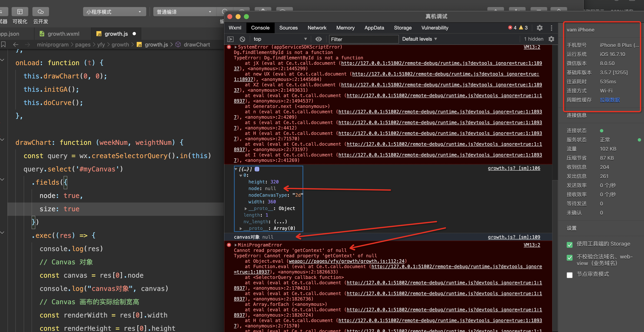The image size is (644, 332).
Task: Open the growth.js line 106 source link
Action: point(514,168)
